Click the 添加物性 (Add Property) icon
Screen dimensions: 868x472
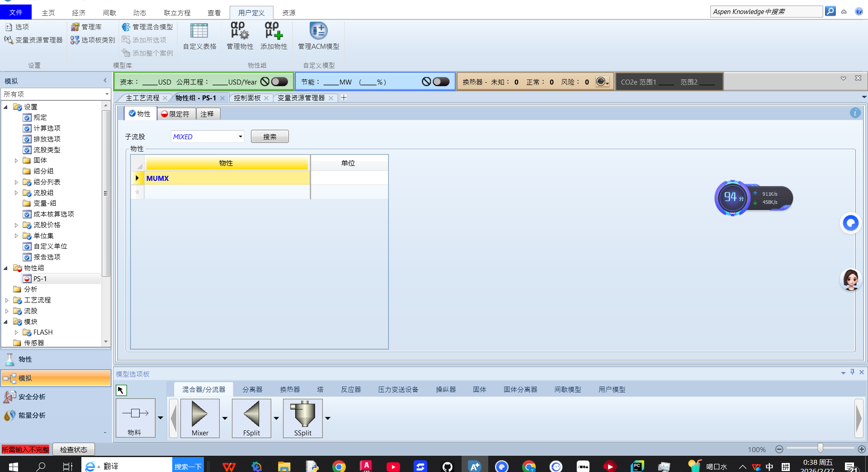click(274, 32)
